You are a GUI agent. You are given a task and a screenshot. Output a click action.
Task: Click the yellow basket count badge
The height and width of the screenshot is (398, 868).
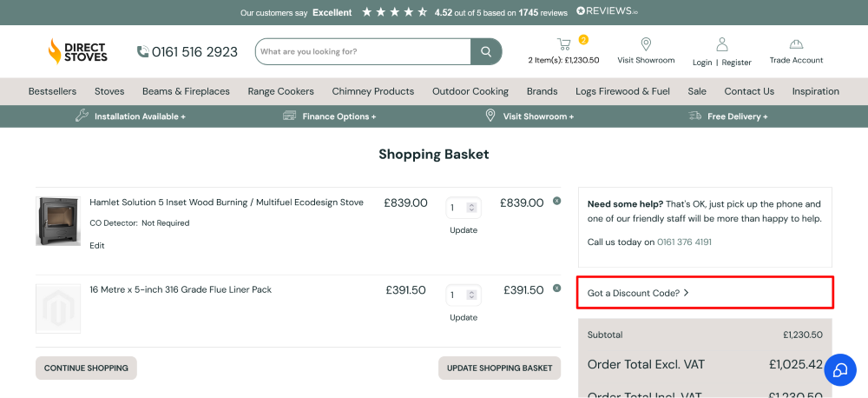(583, 39)
